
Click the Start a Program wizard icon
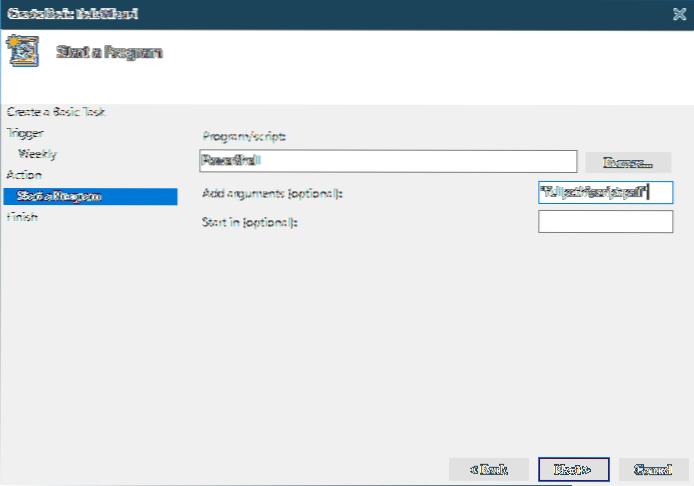click(22, 51)
